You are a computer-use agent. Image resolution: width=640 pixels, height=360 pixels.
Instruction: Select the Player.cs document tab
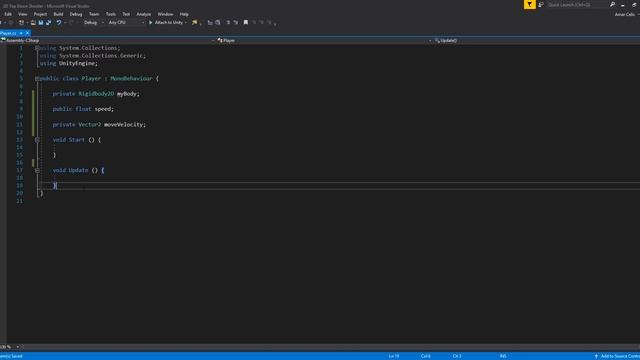coord(8,33)
